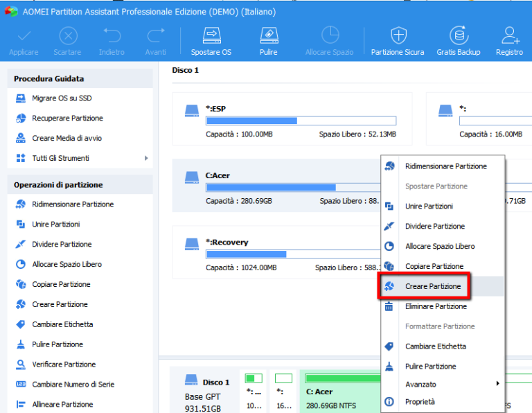Open Avanzato entry in context menu

tap(442, 385)
